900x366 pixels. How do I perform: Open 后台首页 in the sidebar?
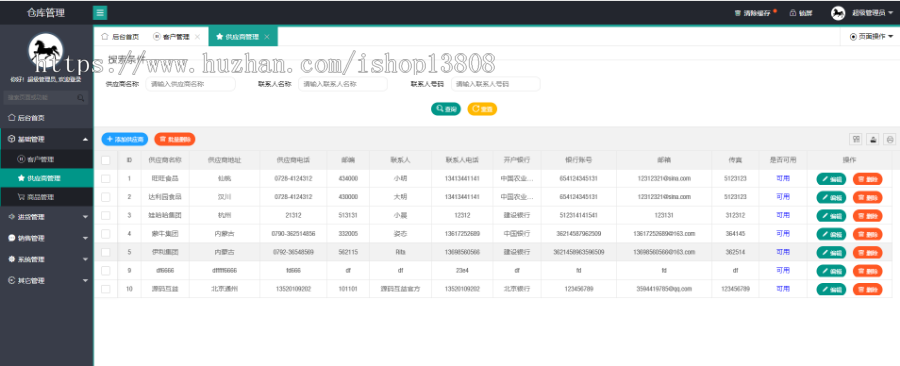[x=46, y=118]
